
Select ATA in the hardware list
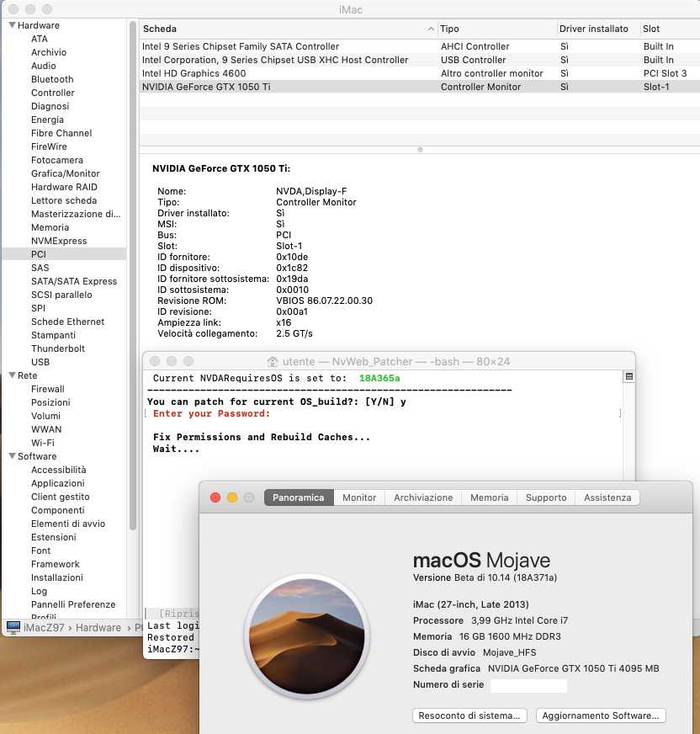pos(40,39)
